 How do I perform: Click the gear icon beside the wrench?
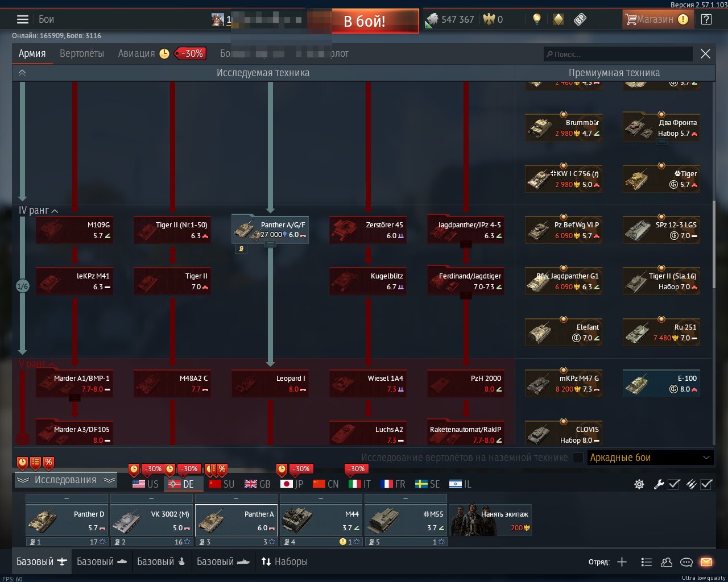(640, 484)
